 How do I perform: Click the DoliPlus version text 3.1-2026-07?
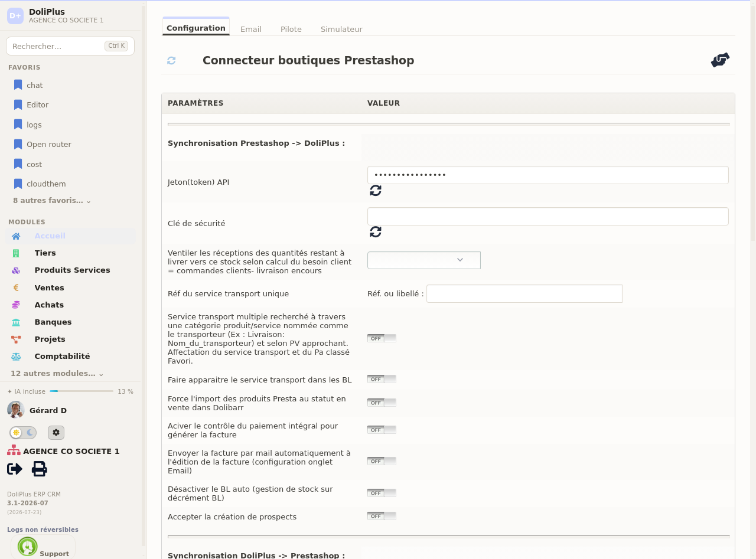(x=28, y=504)
